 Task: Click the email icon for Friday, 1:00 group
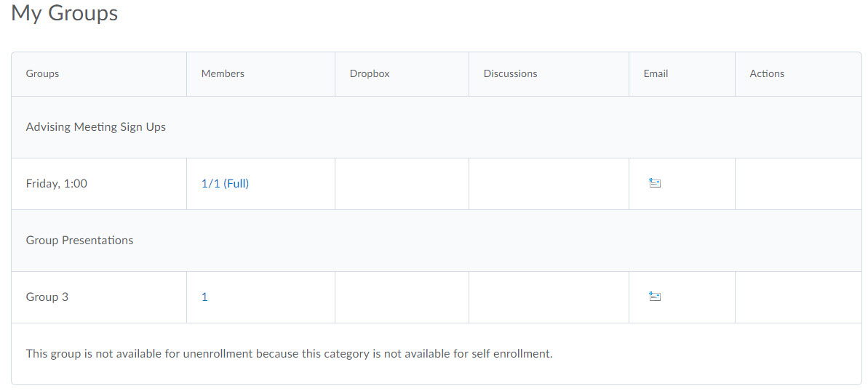pos(654,184)
